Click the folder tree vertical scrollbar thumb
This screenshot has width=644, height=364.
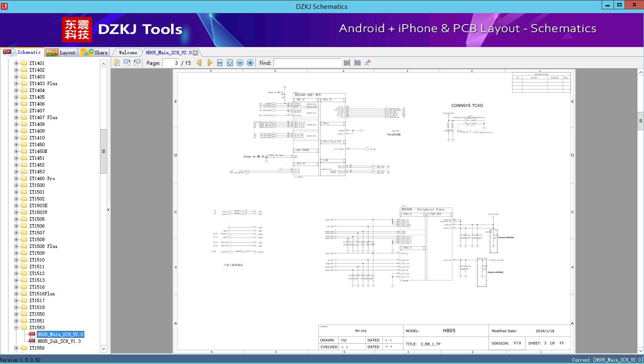coord(103,151)
